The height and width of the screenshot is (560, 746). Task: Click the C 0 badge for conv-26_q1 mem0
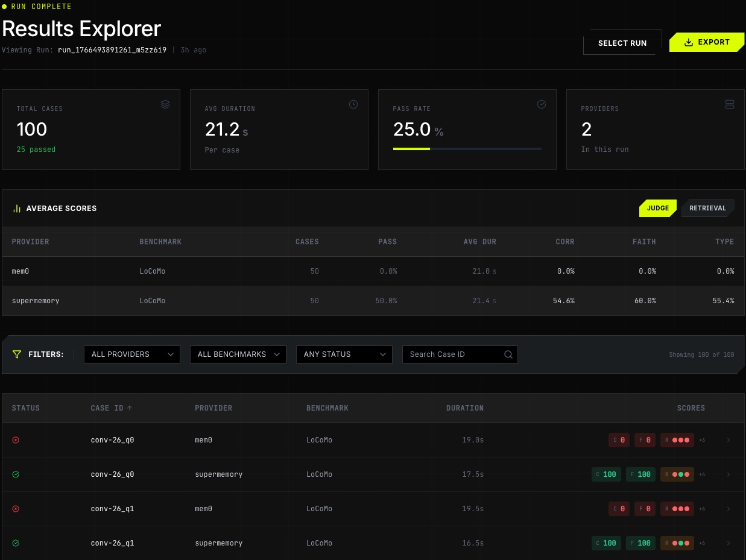(619, 509)
